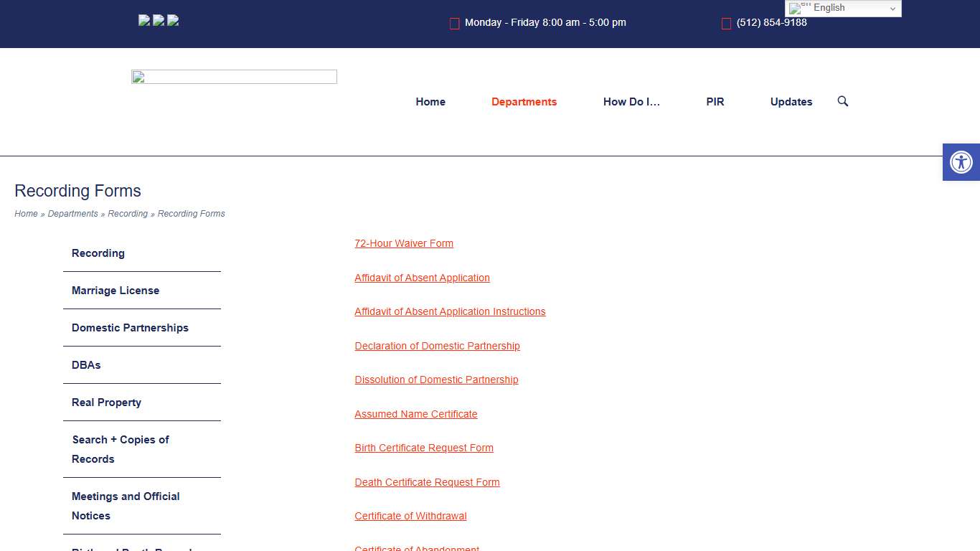Click the middle social icon in top bar
This screenshot has width=980, height=551.
pyautogui.click(x=159, y=20)
